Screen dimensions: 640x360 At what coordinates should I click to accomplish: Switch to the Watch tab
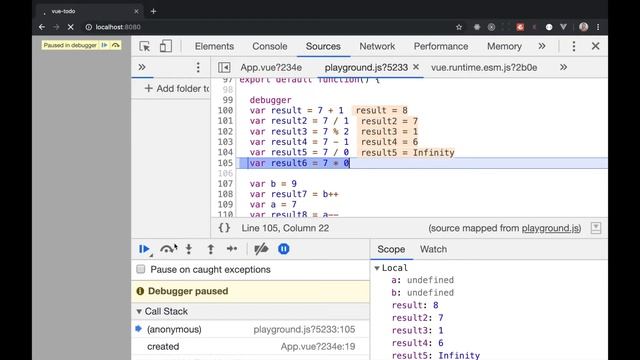[433, 249]
